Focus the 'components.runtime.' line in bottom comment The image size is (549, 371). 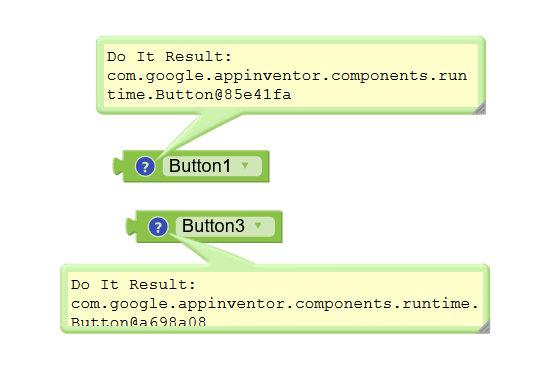275,304
